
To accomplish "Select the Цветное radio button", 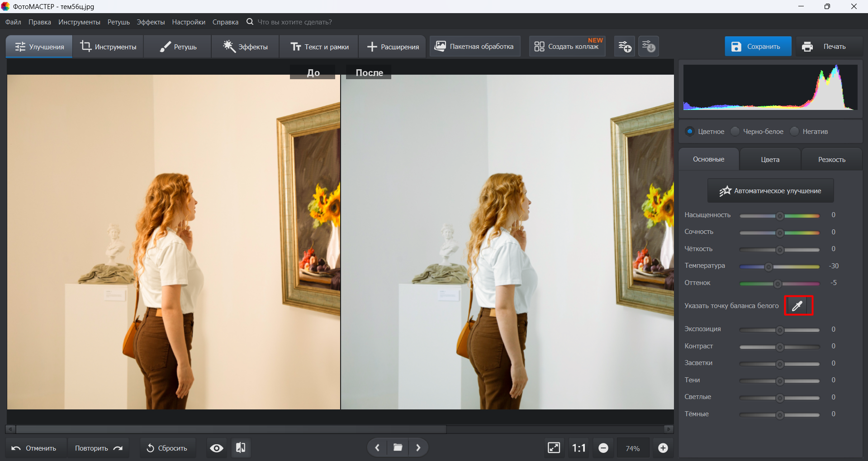I will coord(690,131).
